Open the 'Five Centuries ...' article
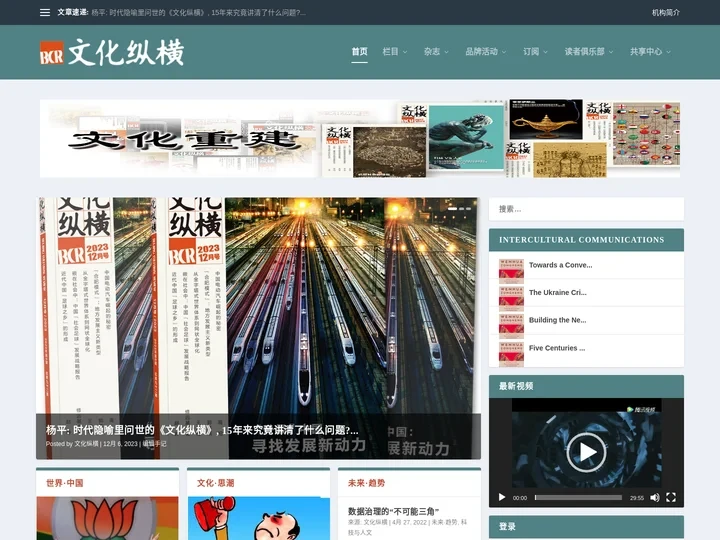The image size is (720, 540). (x=557, y=348)
